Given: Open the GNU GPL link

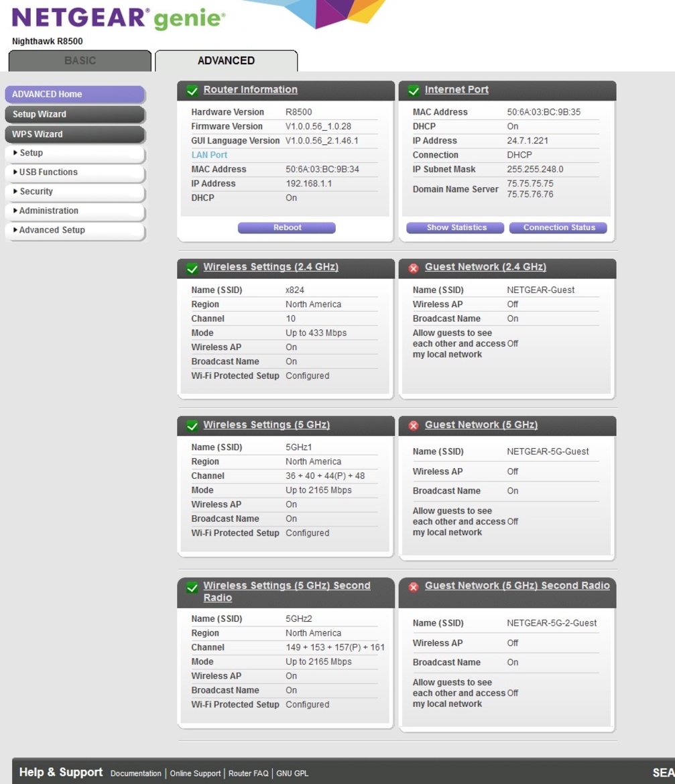Looking at the screenshot, I should (292, 773).
